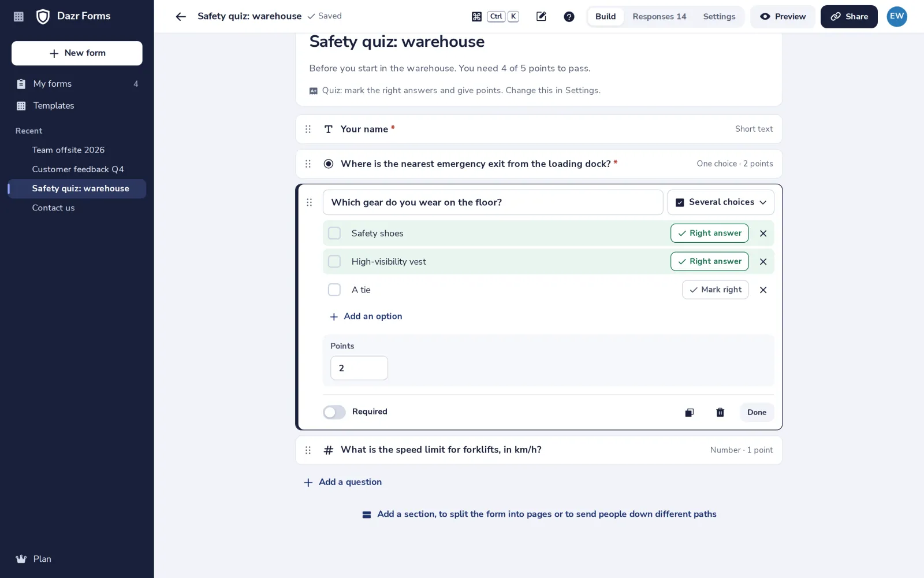Viewport: 924px width, 578px height.
Task: Go back with the left arrow
Action: [x=181, y=17]
